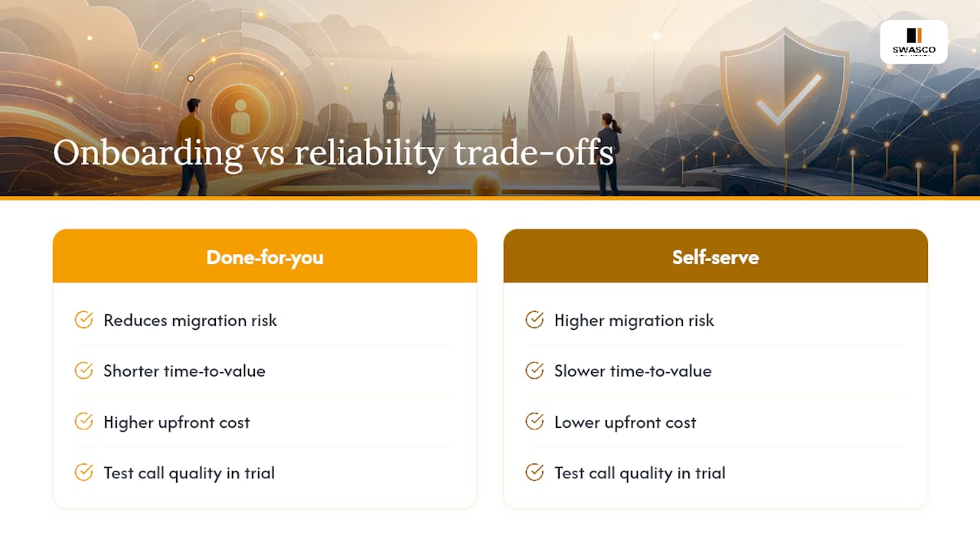This screenshot has height=551, width=980.
Task: Select the Done-for-you header
Action: [265, 256]
